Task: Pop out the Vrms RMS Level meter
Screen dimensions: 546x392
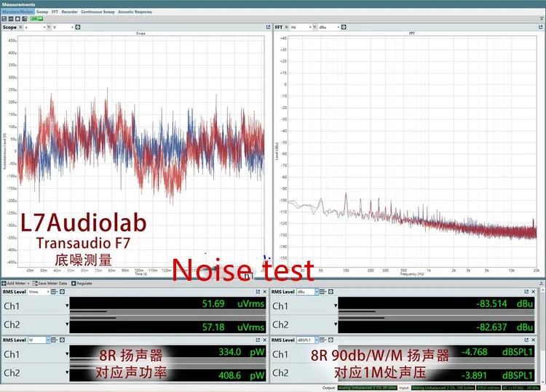Action: point(258,292)
